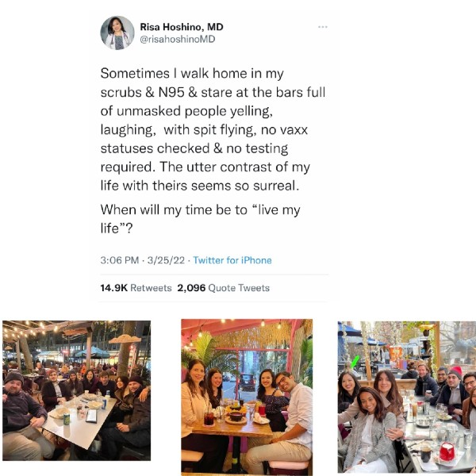View the 14.9K Retweets list
This screenshot has width=476, height=476.
pyautogui.click(x=136, y=288)
